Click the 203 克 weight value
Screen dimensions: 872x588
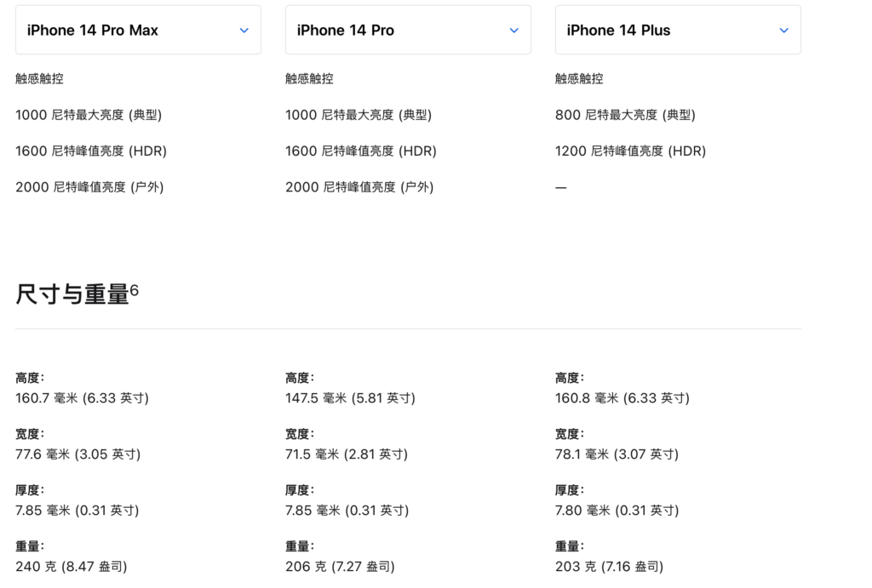(x=609, y=567)
